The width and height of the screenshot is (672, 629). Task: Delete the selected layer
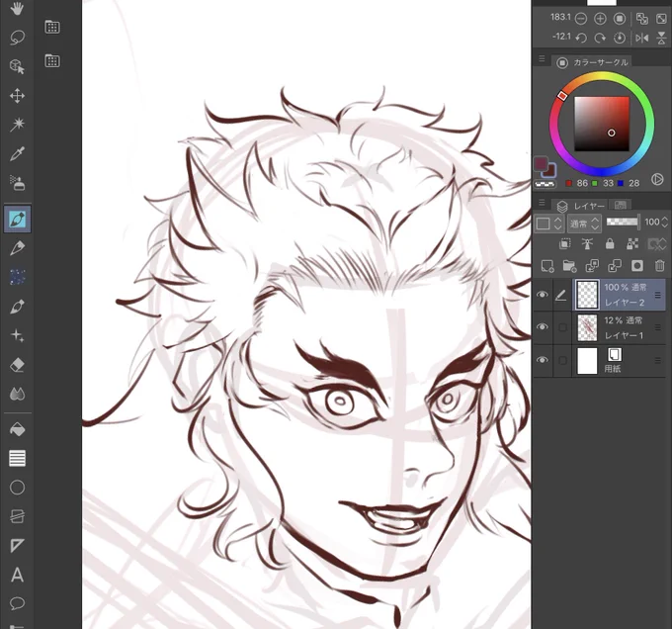659,266
